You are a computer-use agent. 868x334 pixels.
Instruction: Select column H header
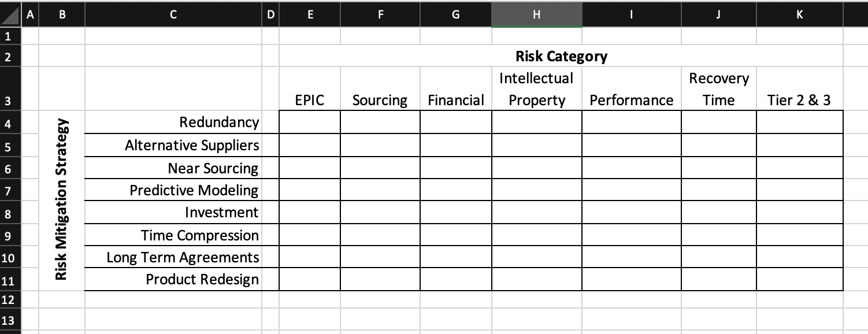tap(536, 14)
